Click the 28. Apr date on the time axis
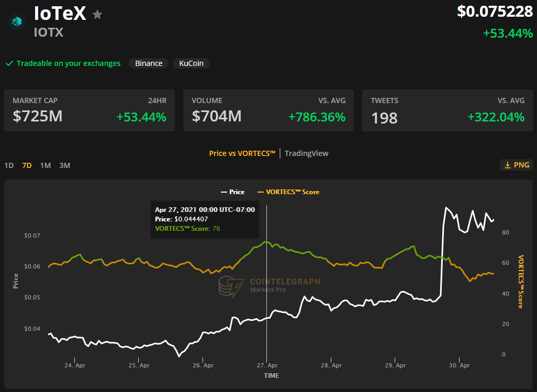The width and height of the screenshot is (537, 392). tap(331, 365)
